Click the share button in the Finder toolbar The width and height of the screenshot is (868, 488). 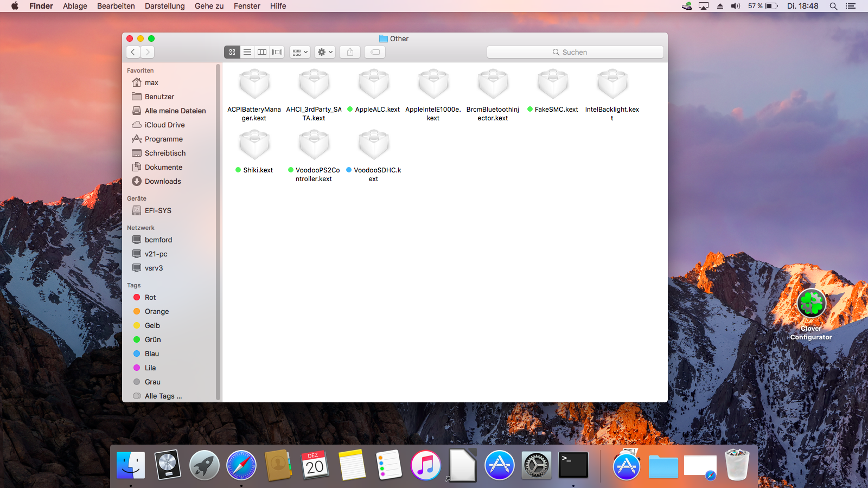[x=350, y=52]
